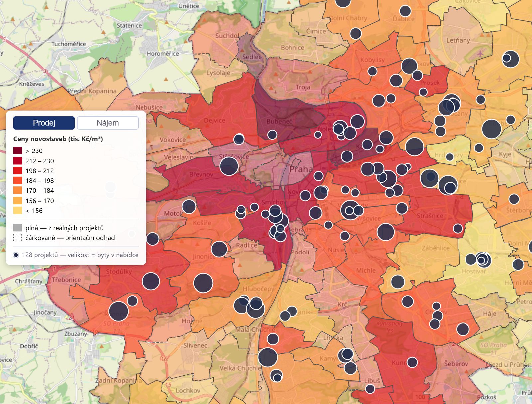This screenshot has height=404, width=532.
Task: Click the gray 'plná' legend icon
Action: click(18, 228)
